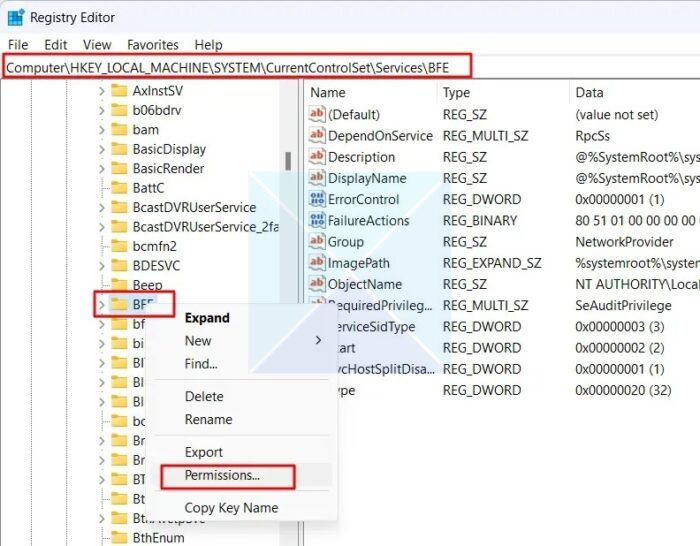Click the ObjectName string value icon
This screenshot has width=700, height=546.
click(317, 284)
